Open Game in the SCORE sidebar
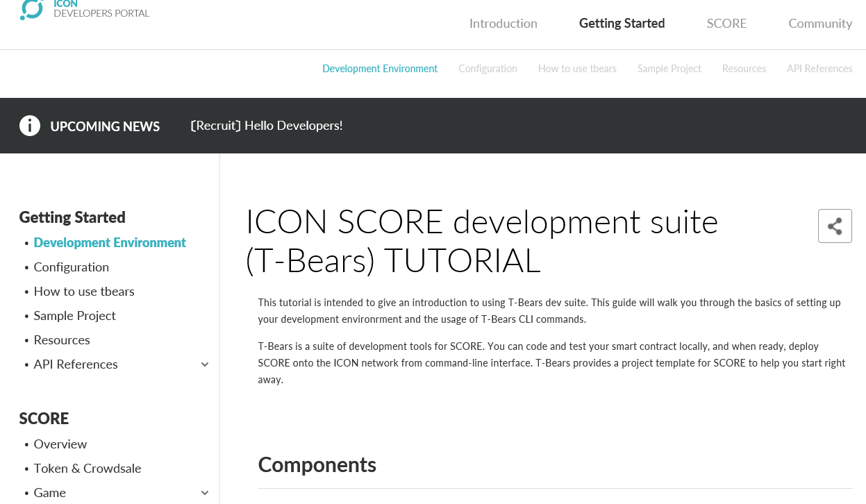The height and width of the screenshot is (504, 866). [50, 493]
